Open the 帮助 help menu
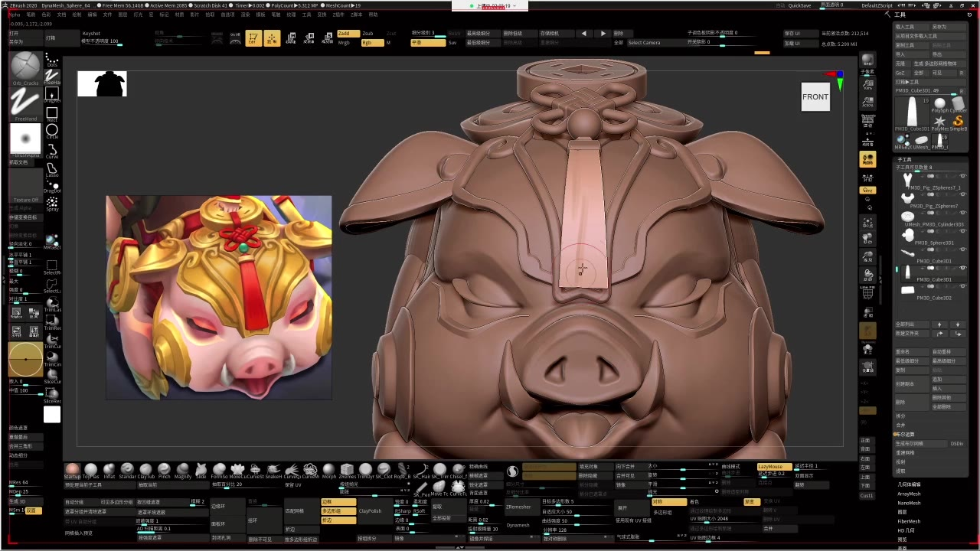This screenshot has height=551, width=980. pyautogui.click(x=373, y=15)
